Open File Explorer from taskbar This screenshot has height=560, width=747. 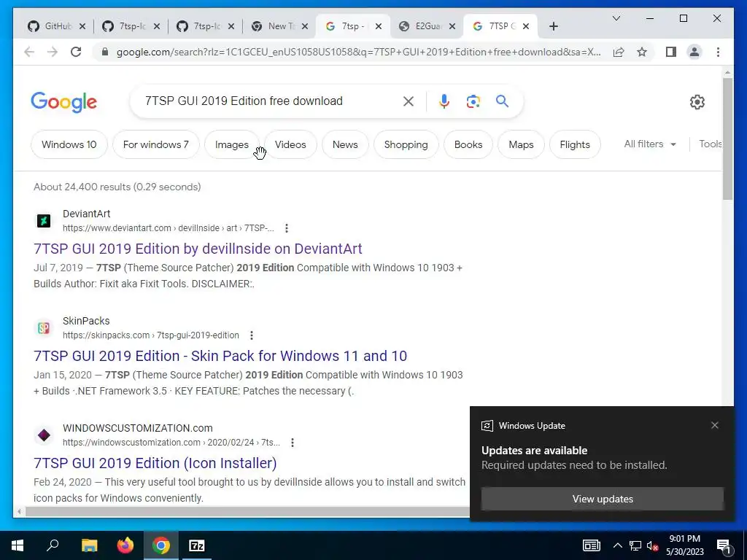pos(89,545)
